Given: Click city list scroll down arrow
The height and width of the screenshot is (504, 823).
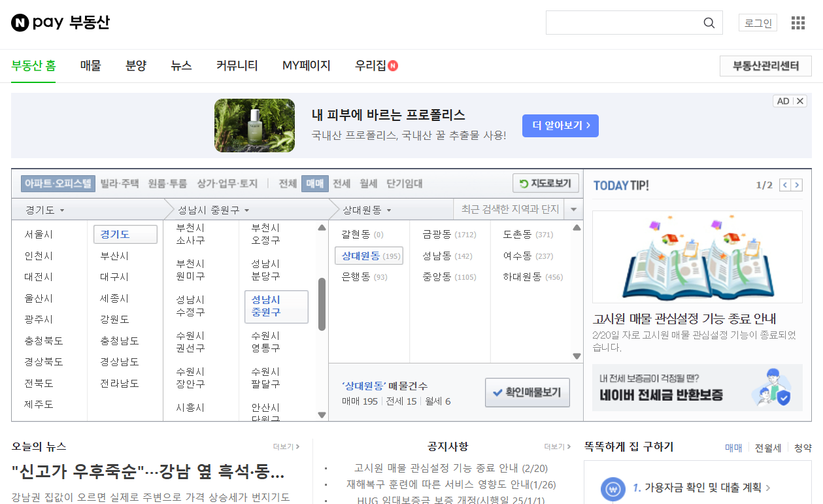Looking at the screenshot, I should [322, 414].
